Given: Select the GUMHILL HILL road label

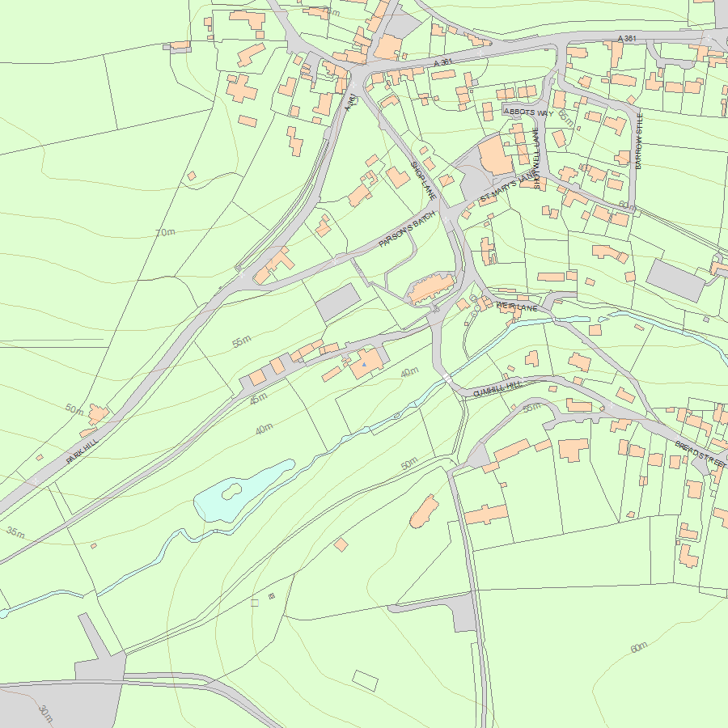Looking at the screenshot, I should [x=497, y=389].
